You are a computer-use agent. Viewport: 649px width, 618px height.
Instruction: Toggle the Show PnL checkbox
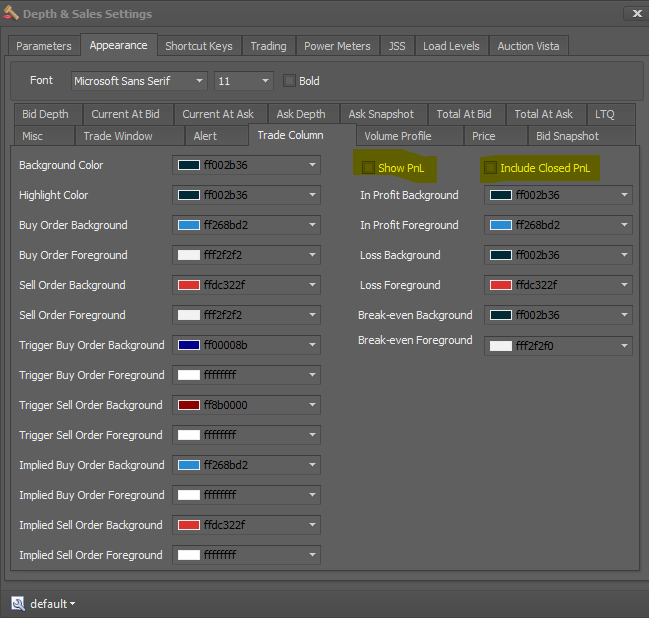[368, 168]
